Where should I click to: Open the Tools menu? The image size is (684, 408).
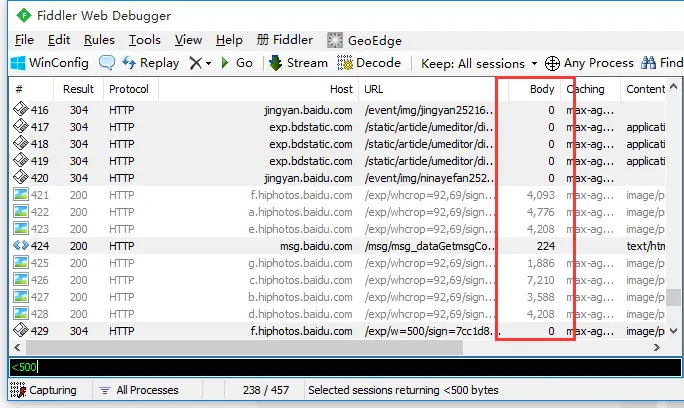pyautogui.click(x=145, y=40)
